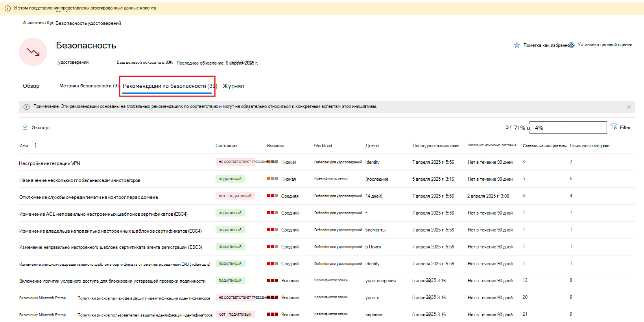Click Пометка как избранного
Screen dimensions: 644x322
pos(548,45)
